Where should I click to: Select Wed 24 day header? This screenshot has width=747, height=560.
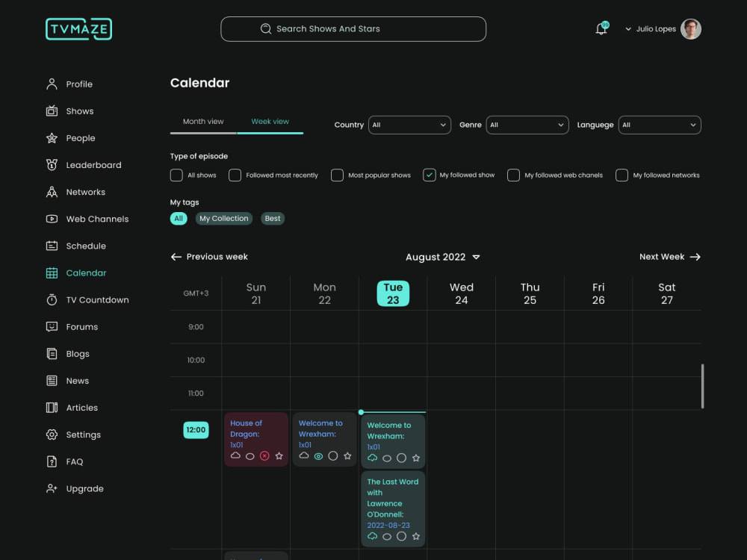click(x=462, y=293)
